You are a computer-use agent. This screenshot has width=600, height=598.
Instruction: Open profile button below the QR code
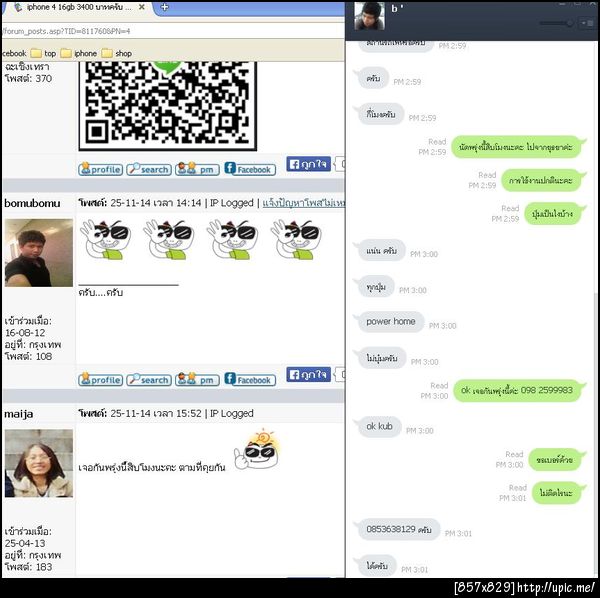(101, 169)
